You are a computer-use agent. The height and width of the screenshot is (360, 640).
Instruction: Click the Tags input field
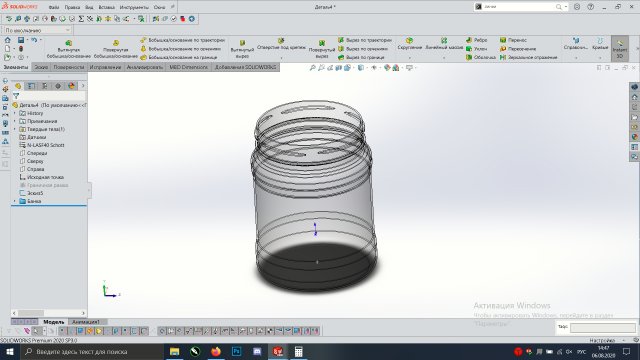click(x=602, y=327)
